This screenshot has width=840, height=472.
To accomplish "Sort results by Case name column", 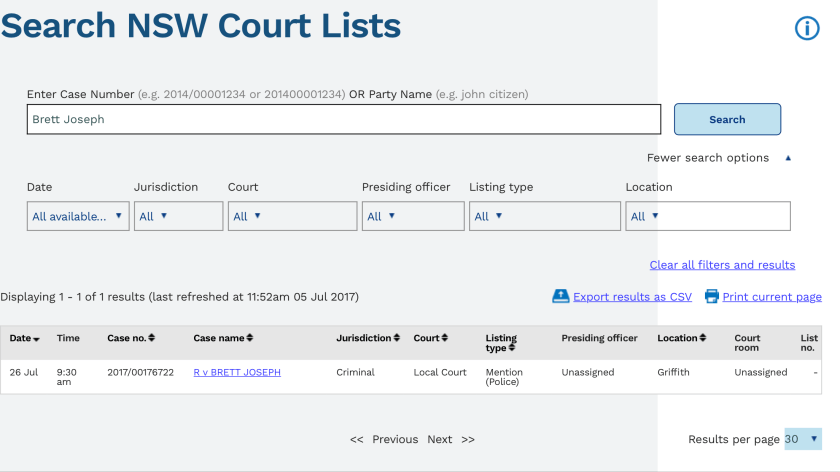I will 250,339.
